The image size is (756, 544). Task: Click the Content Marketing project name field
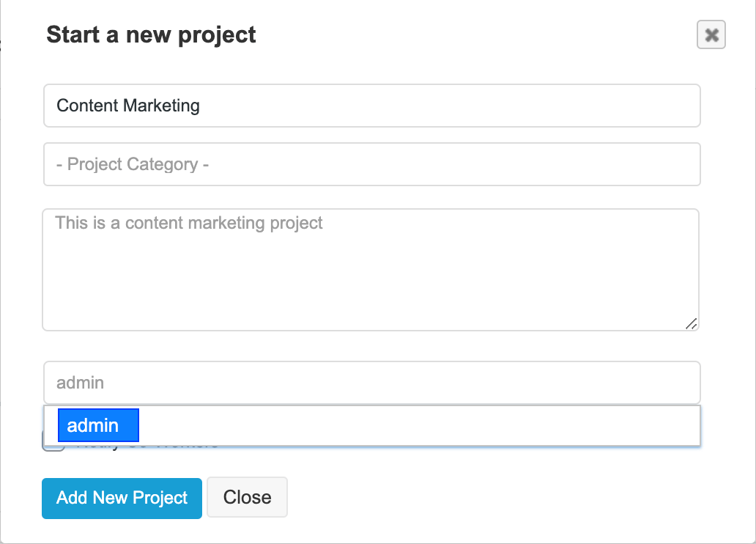(x=371, y=106)
